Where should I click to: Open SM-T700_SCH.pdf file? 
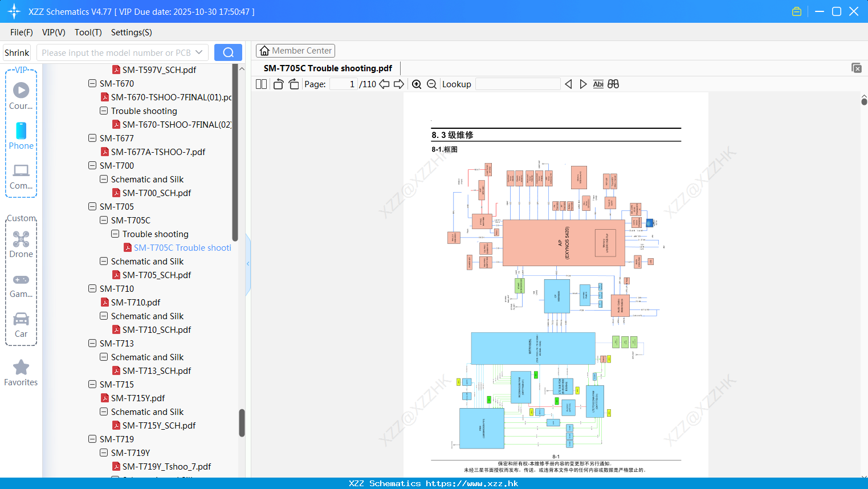click(157, 193)
